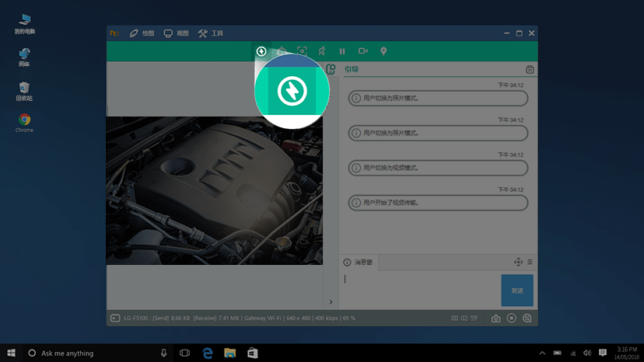
Task: Open File Explorer from taskbar
Action: tap(230, 353)
